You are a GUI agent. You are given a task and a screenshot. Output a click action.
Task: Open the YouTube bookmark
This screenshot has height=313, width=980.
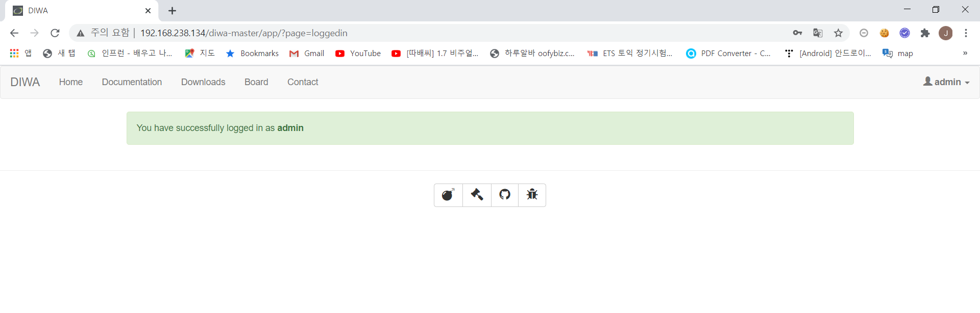(358, 53)
